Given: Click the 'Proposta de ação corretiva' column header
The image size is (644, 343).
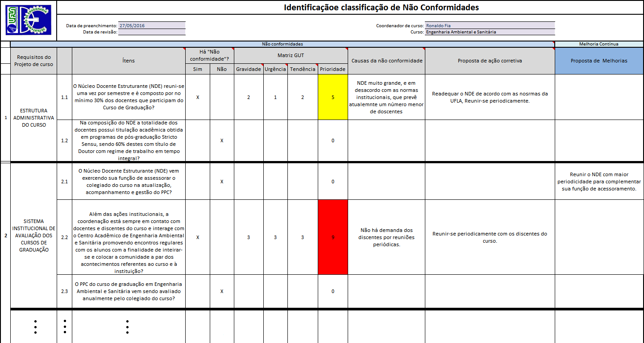Looking at the screenshot, I should [490, 61].
